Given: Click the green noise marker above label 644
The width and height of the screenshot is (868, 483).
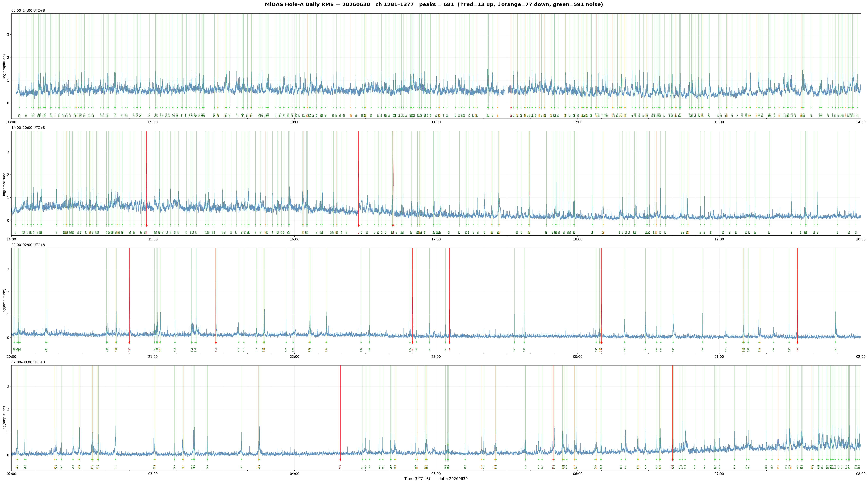Looking at the screenshot, I should coord(695,459).
